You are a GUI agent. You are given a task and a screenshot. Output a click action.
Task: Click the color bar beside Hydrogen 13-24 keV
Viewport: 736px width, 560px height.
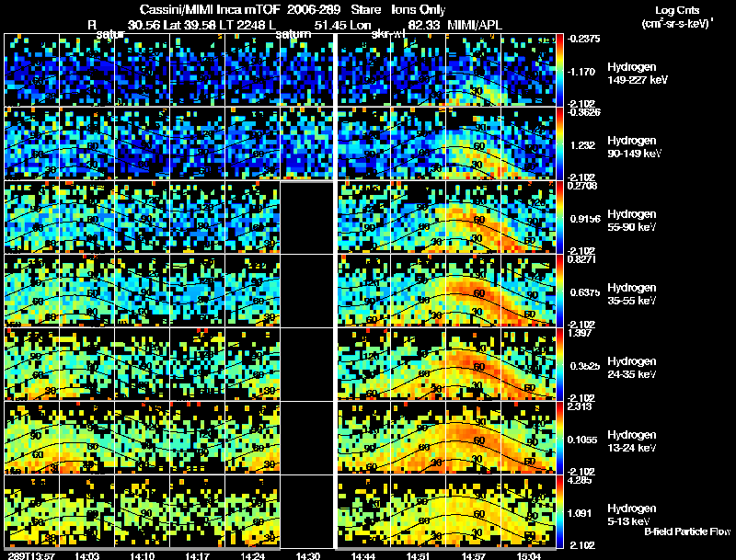coord(559,438)
